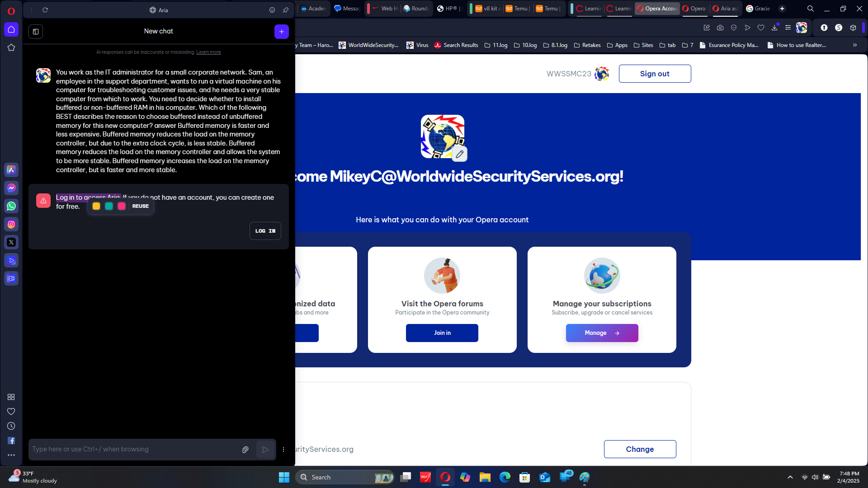Screen dimensions: 868x488
Task: Click Join in for Opera forums
Action: click(x=442, y=333)
